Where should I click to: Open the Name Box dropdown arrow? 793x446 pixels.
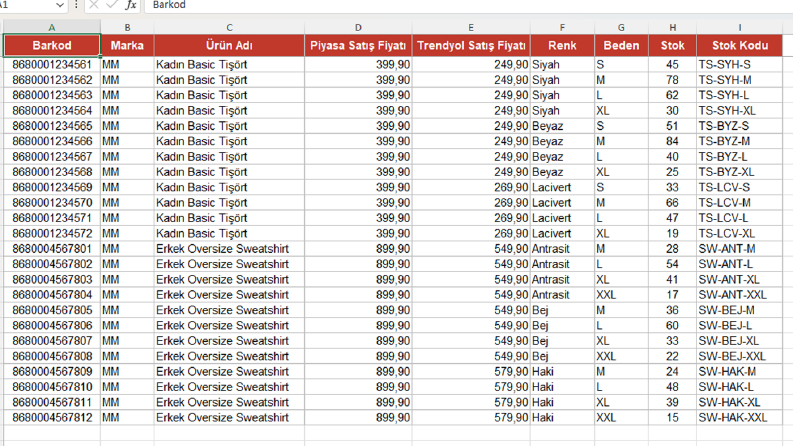pos(60,5)
